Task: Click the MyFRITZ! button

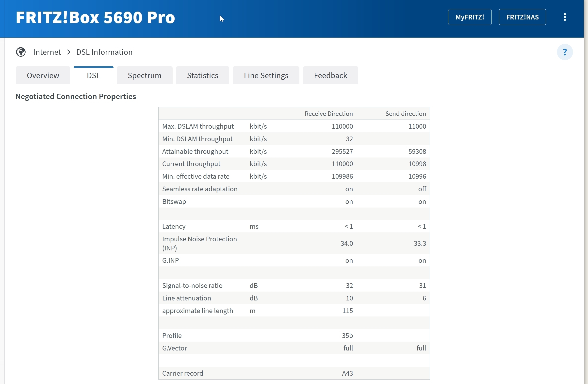Action: 470,17
